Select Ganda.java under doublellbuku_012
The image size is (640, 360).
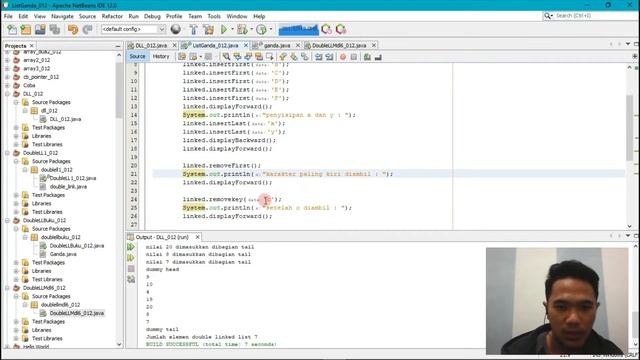pyautogui.click(x=63, y=254)
